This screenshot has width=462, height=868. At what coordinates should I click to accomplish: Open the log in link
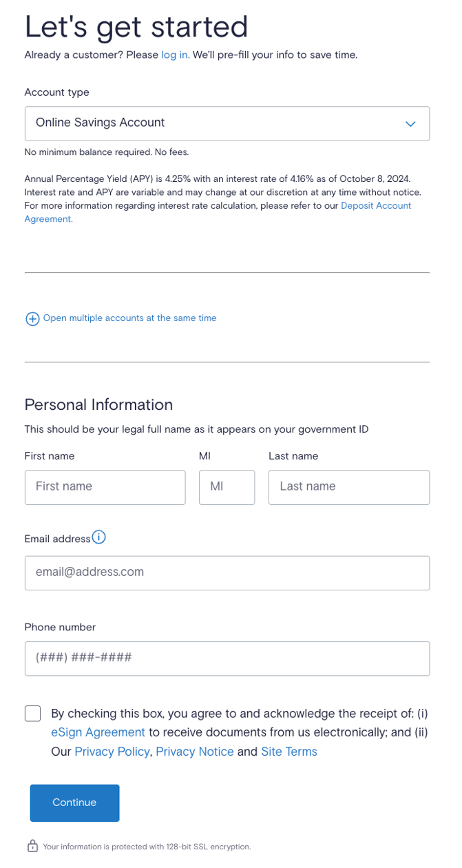(x=174, y=54)
